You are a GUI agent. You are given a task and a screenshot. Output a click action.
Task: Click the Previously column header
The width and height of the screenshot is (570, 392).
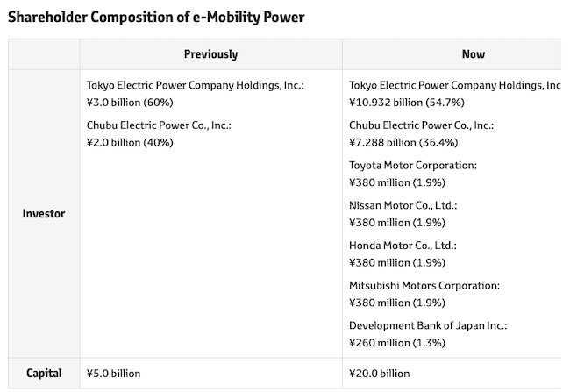pos(210,54)
